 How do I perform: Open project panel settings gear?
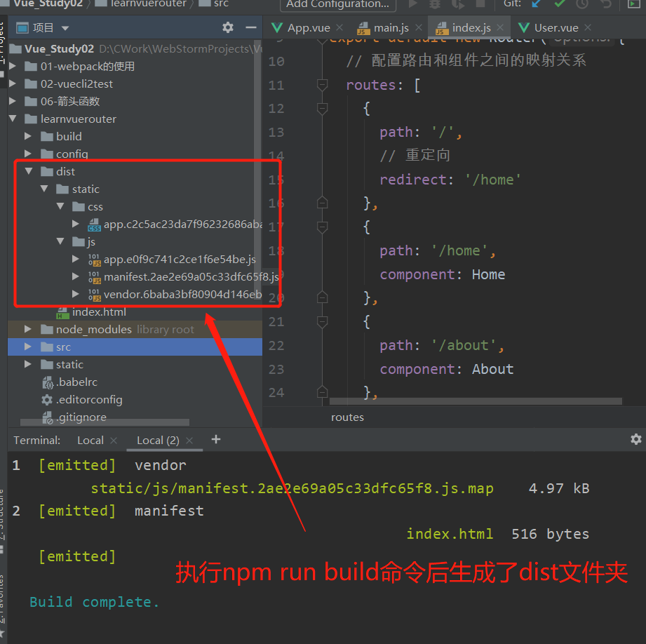(228, 27)
